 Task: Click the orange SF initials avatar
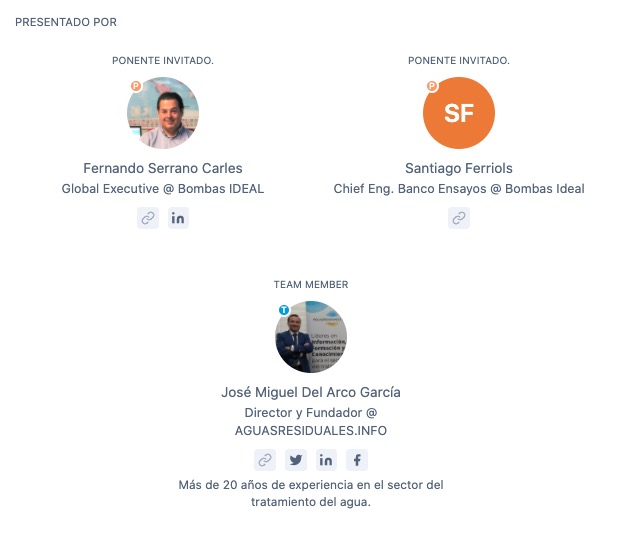coord(459,113)
